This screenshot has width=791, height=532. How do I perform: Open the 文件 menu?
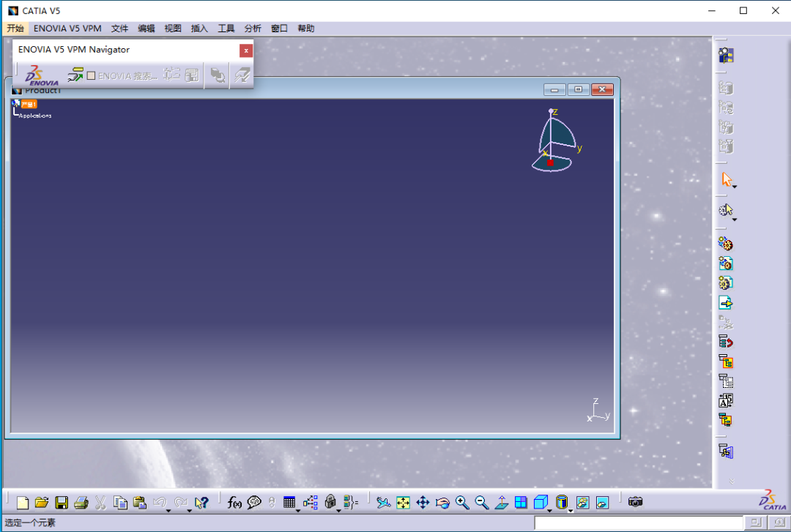click(119, 29)
